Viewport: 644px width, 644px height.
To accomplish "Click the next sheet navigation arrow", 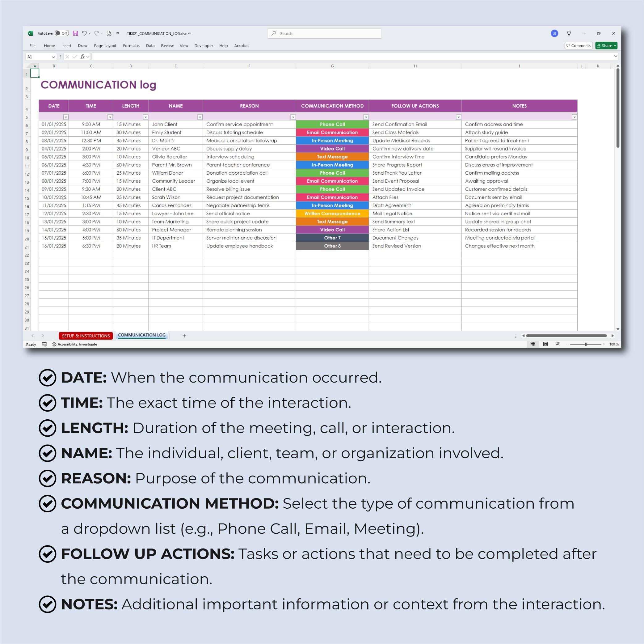I will coord(43,336).
